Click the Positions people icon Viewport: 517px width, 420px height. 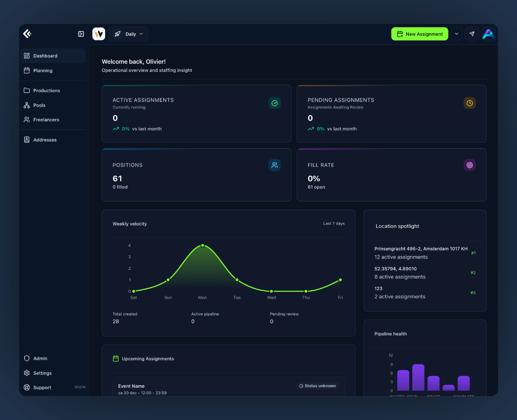(275, 165)
